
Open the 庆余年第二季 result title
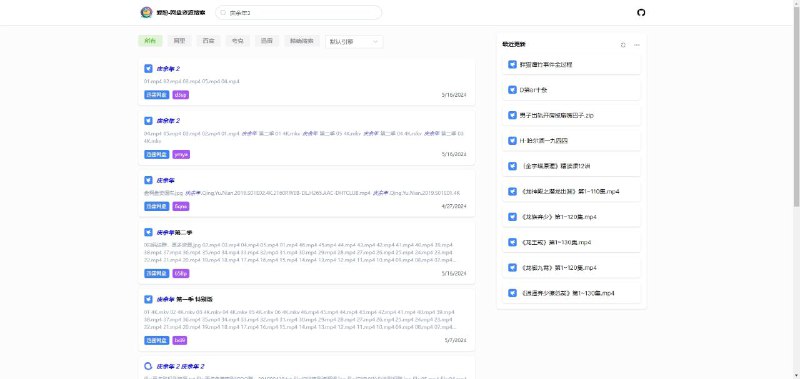pos(174,233)
